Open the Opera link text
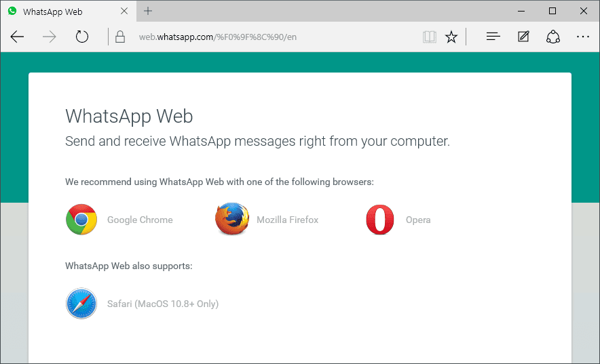Viewport: 600px width, 364px height. click(x=418, y=220)
